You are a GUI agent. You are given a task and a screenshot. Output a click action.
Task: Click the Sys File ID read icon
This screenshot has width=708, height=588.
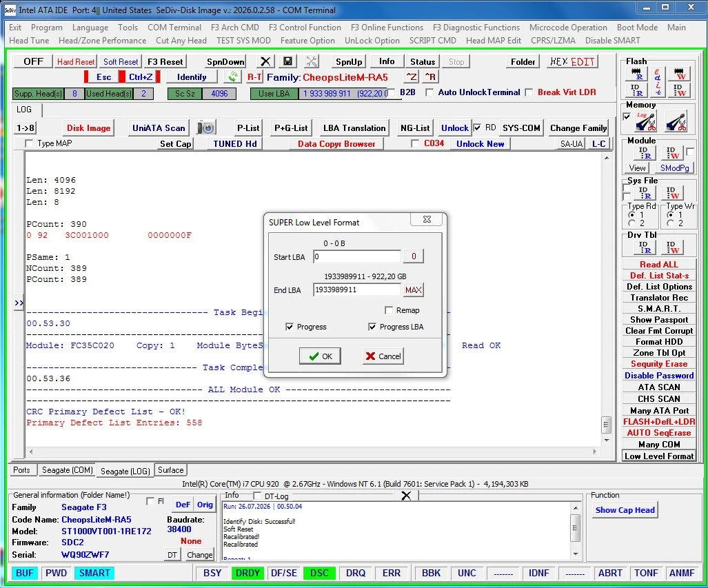click(x=645, y=193)
